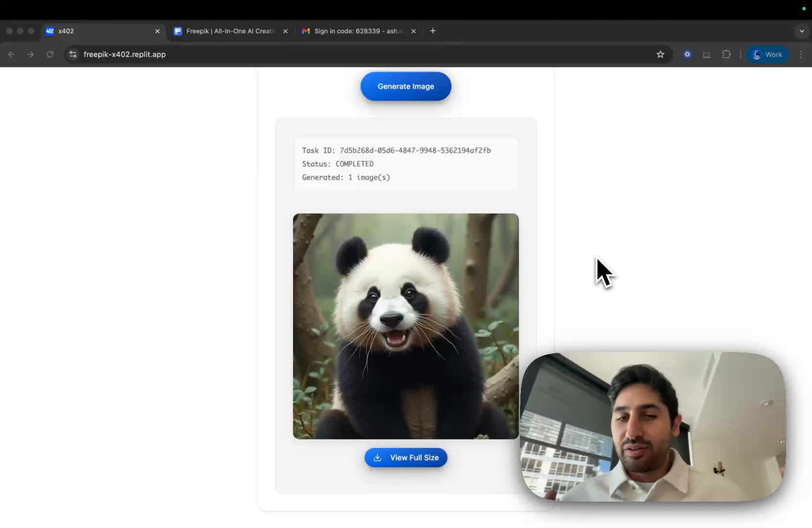This screenshot has width=812, height=528.
Task: Reload the page
Action: coord(50,54)
